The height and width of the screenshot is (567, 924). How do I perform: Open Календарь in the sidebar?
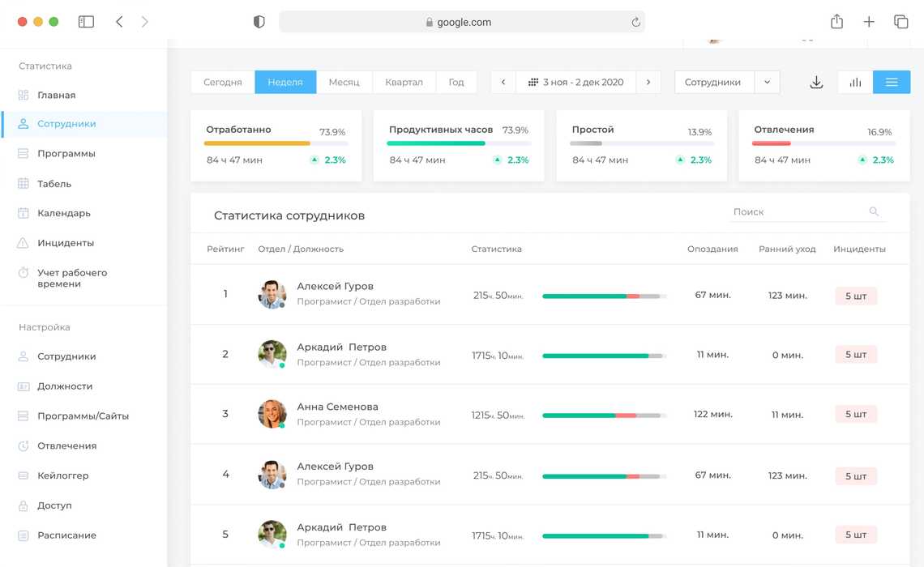click(63, 213)
